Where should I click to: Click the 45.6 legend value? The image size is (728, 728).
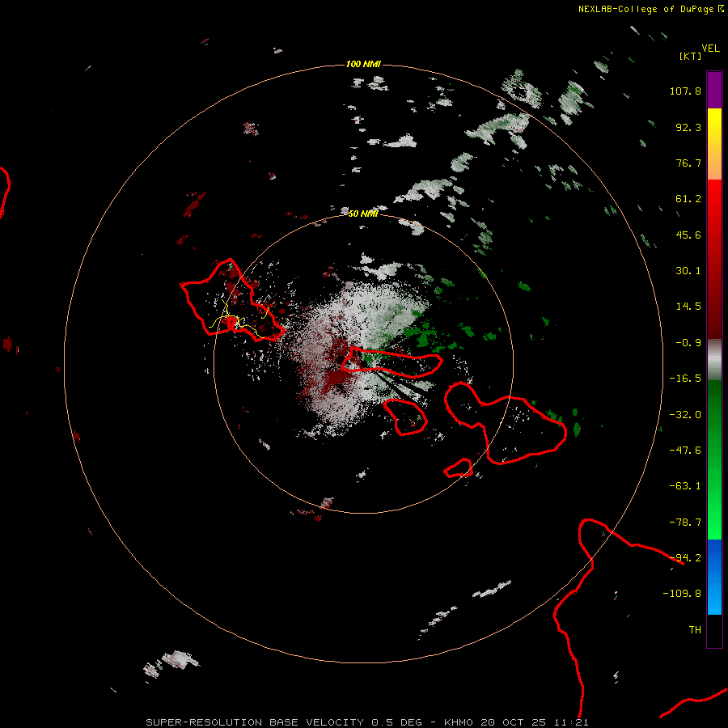688,235
